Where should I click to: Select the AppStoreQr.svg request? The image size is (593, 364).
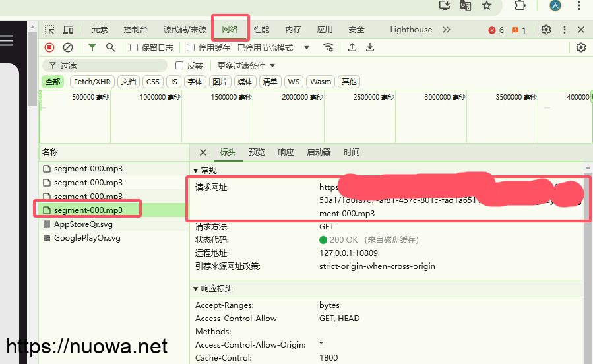click(x=83, y=224)
